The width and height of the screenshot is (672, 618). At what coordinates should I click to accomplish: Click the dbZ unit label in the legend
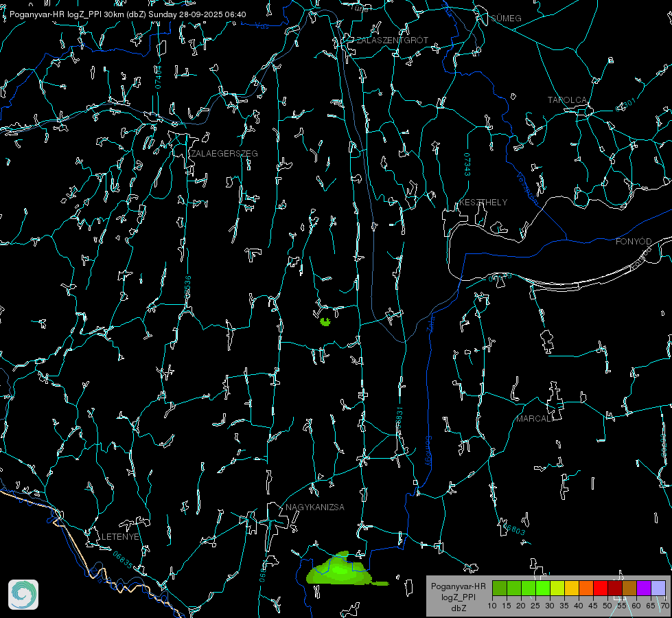click(458, 608)
